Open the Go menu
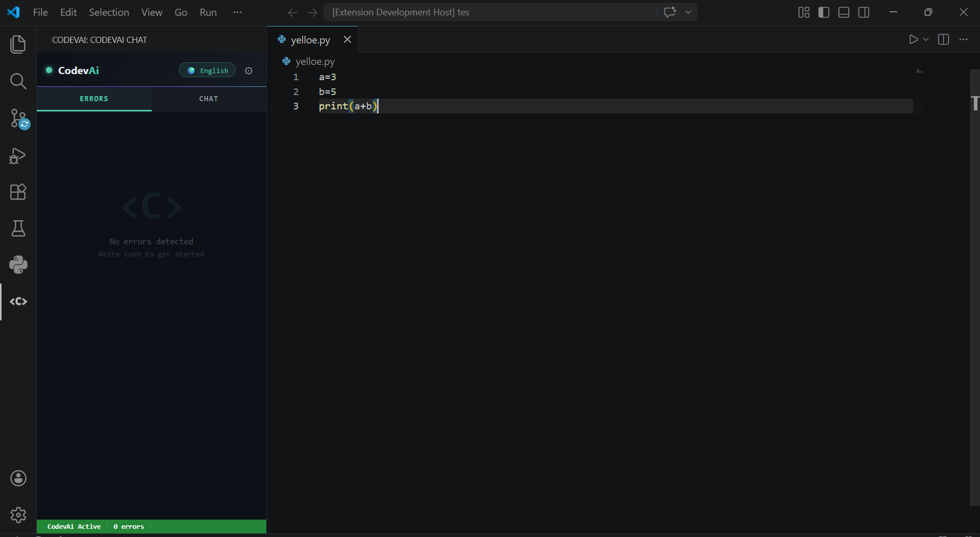 coord(181,12)
